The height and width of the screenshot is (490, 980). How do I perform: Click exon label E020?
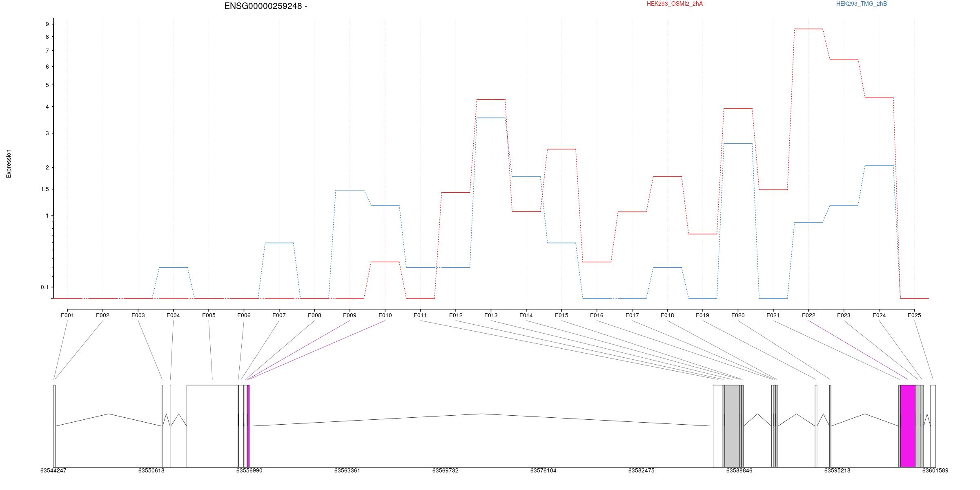pos(738,315)
